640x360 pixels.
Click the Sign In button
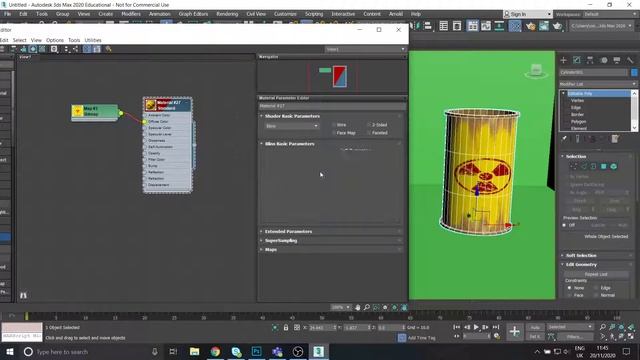[527, 14]
